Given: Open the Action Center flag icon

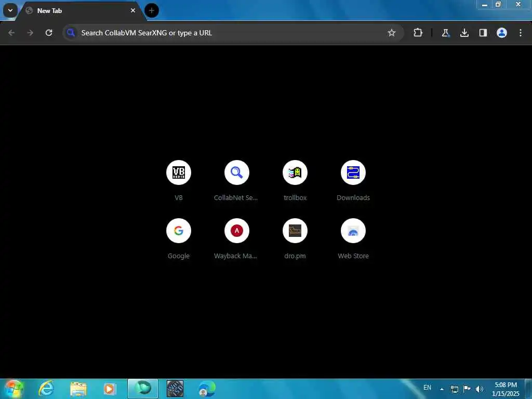Looking at the screenshot, I should pyautogui.click(x=467, y=389).
